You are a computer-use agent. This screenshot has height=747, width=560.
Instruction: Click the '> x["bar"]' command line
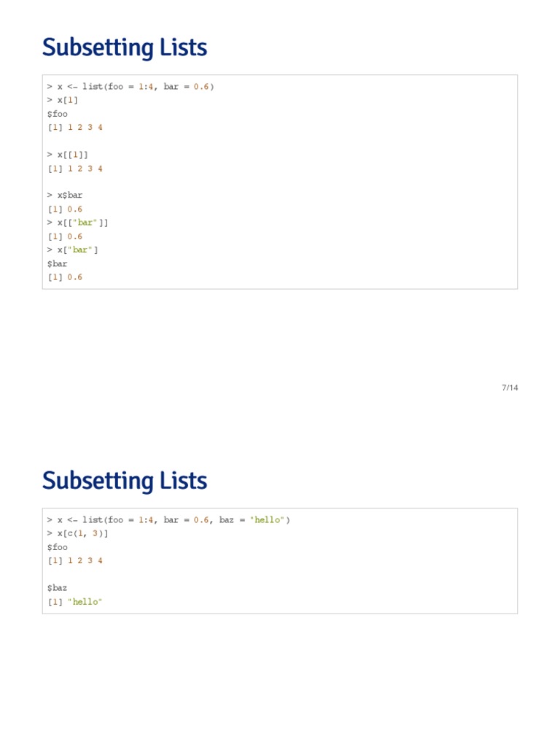(x=73, y=250)
